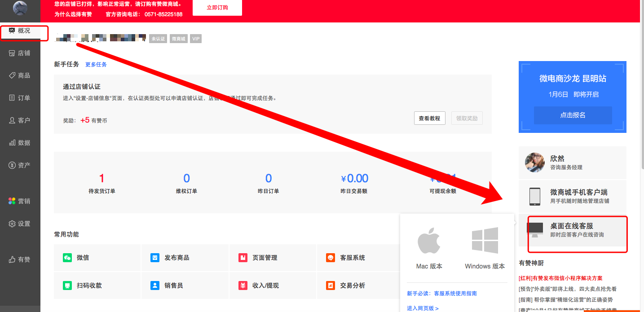
Task: Click the 桌面在线客服 title text
Action: (572, 226)
